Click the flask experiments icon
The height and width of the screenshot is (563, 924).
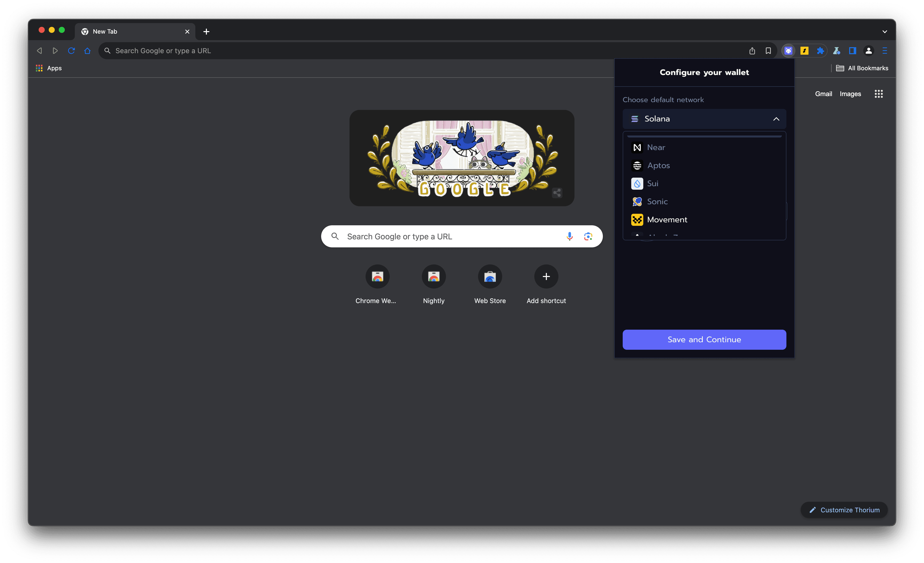click(x=836, y=51)
